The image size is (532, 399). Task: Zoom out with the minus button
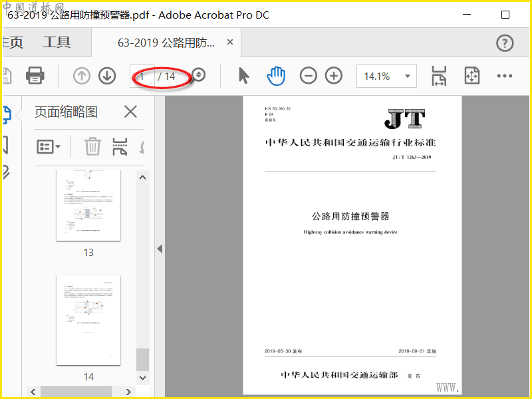pos(308,76)
